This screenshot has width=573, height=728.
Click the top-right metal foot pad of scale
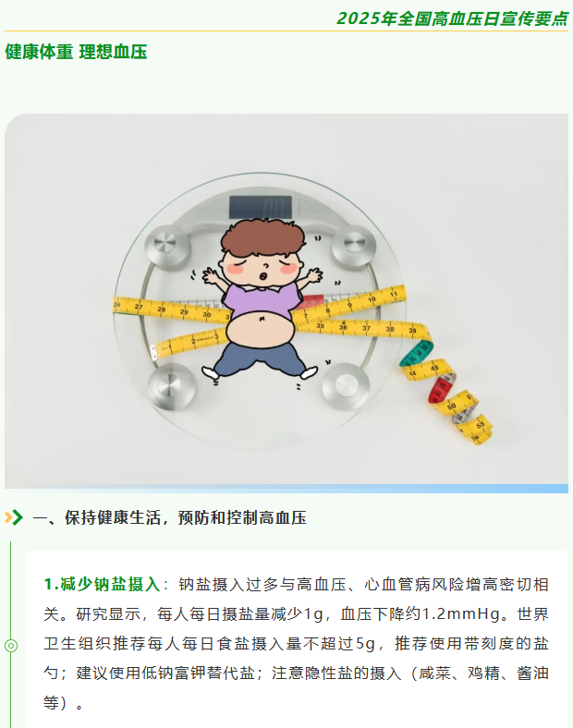coord(353,245)
